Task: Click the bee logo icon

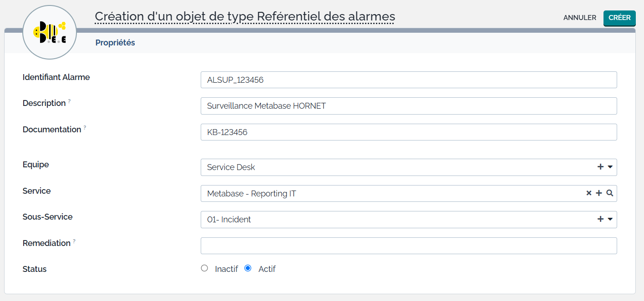Action: pos(50,32)
